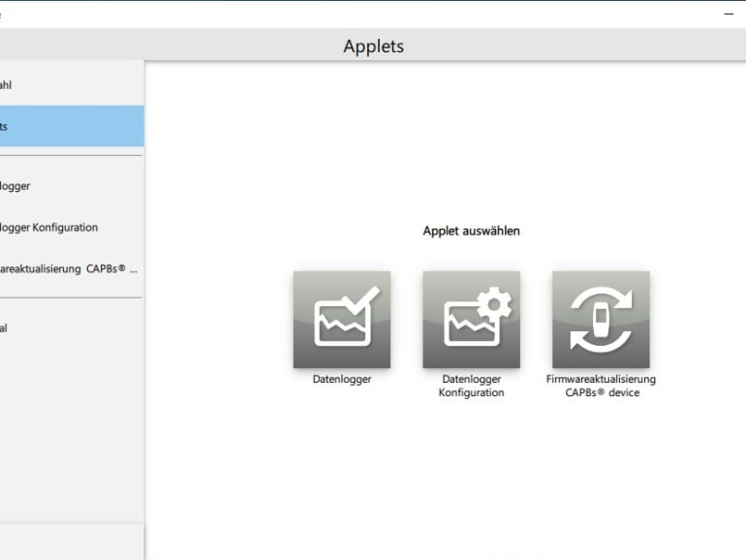Click the device-sync arrows on the firmware tile
Screen dimensions: 746x560
[x=601, y=320]
